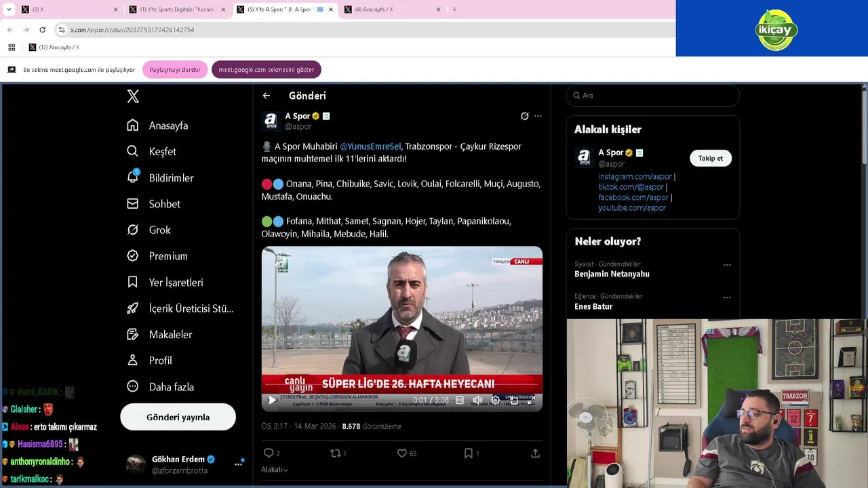Open the post's more options dots
Image resolution: width=868 pixels, height=488 pixels.
538,116
